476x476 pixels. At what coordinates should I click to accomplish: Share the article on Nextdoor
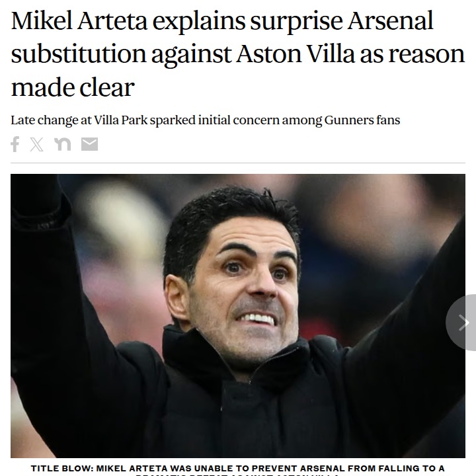[63, 143]
